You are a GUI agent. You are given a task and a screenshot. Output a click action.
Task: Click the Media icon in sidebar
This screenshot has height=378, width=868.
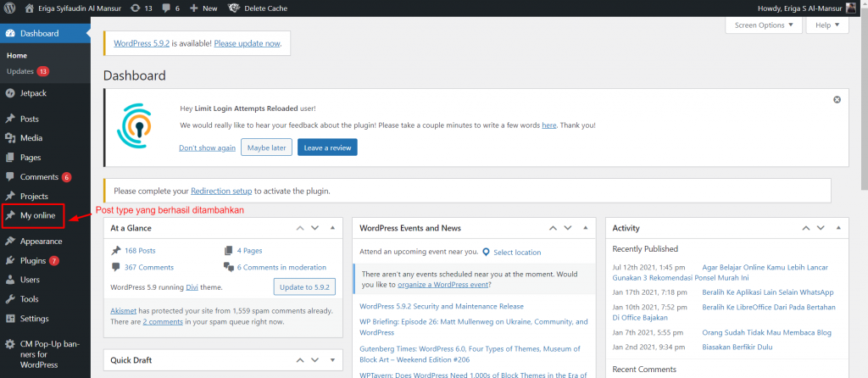(10, 138)
